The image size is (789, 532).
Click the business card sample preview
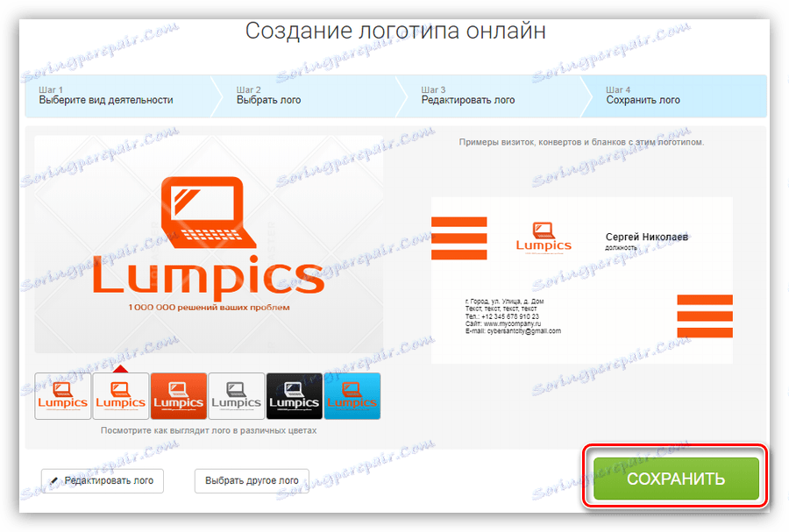(x=582, y=280)
